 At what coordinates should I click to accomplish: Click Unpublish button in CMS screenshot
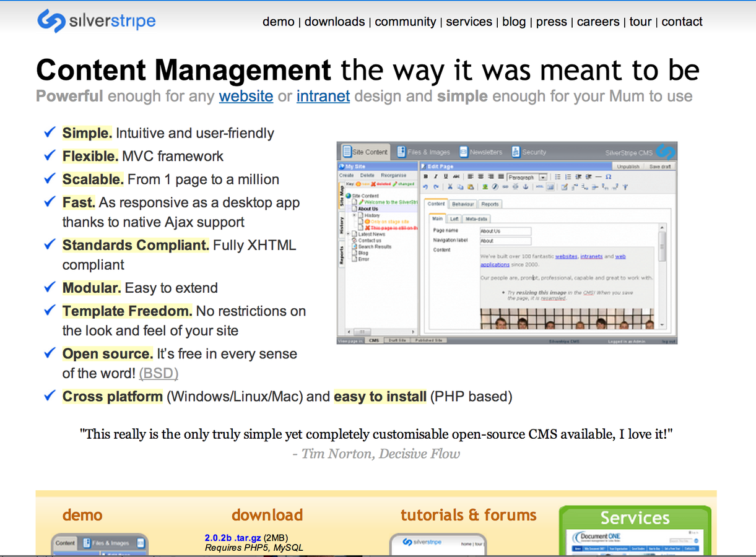(628, 166)
